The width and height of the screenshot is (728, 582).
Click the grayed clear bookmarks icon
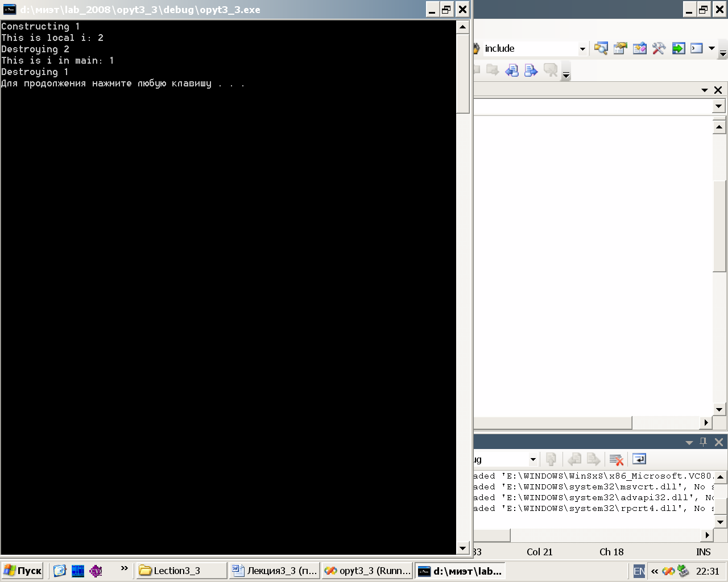(551, 70)
